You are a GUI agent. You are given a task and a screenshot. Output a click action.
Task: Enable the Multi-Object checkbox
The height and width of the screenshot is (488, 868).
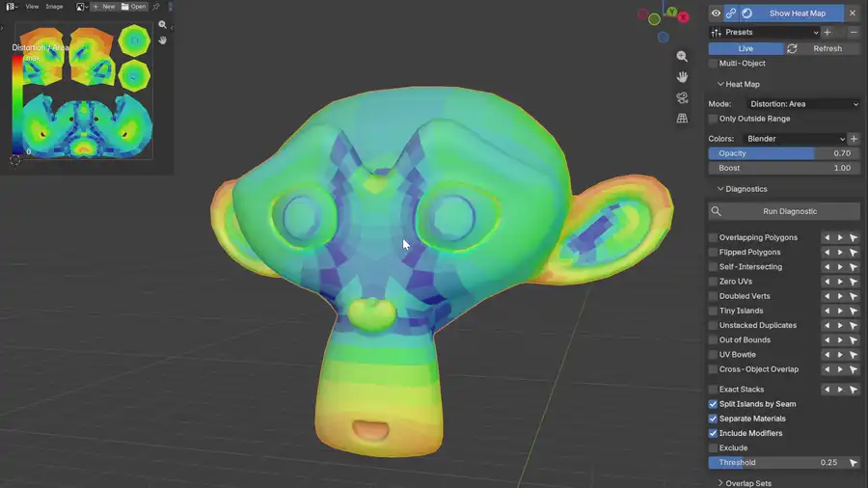point(713,64)
